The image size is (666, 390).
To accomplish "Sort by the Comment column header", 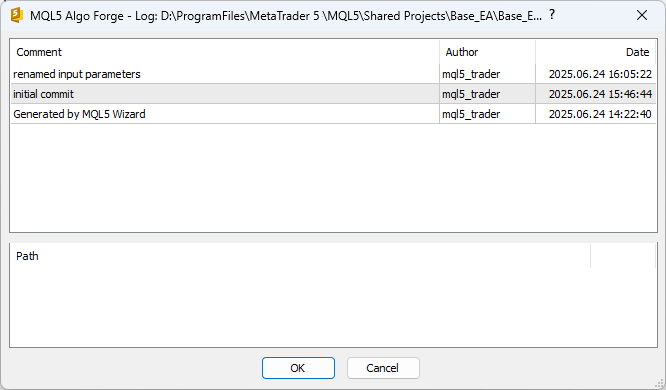I will point(225,52).
